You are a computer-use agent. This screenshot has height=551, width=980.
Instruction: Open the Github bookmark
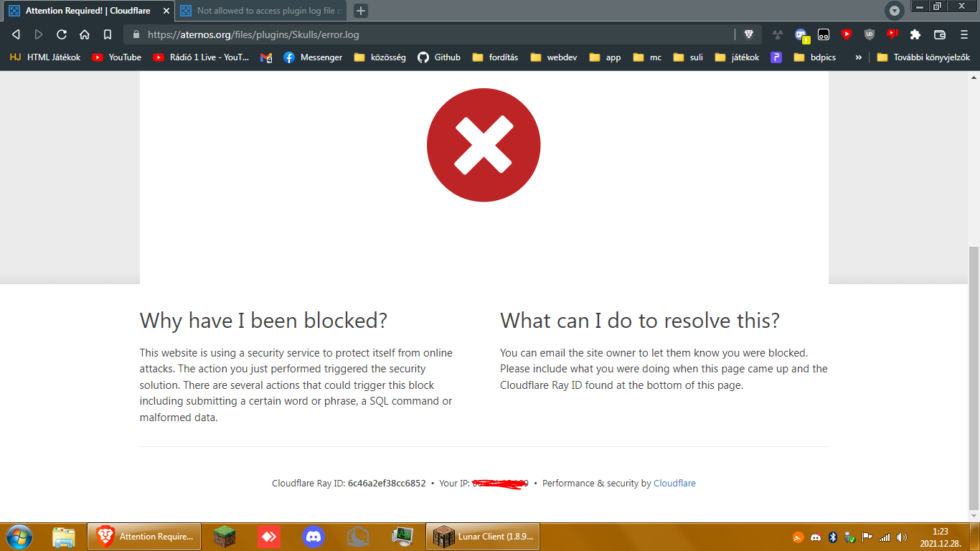pyautogui.click(x=439, y=57)
